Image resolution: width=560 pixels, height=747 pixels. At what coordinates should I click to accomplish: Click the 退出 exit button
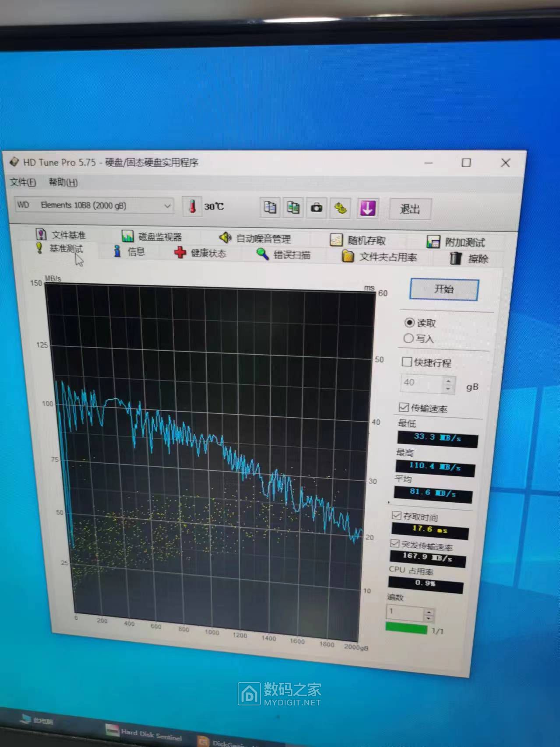(410, 209)
